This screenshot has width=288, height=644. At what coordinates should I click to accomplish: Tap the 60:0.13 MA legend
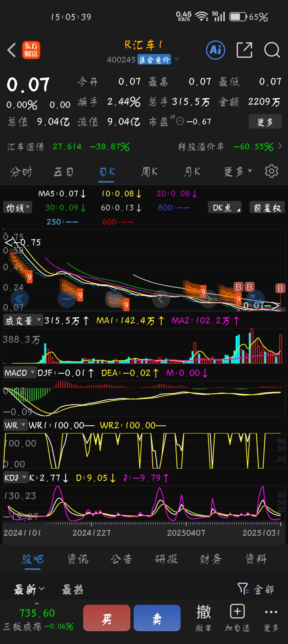(121, 207)
